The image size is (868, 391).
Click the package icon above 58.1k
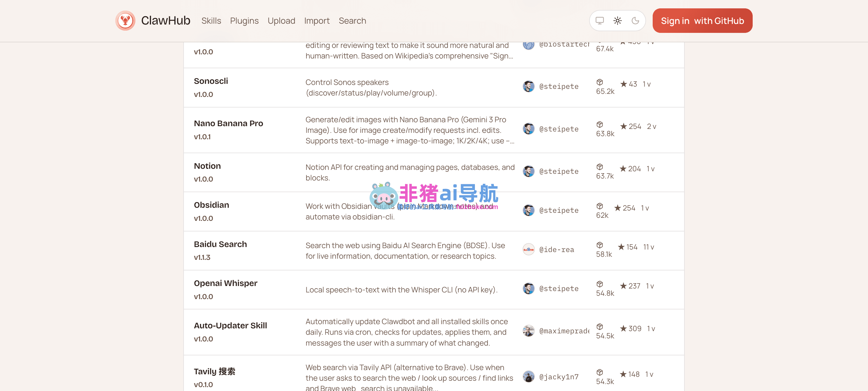(599, 245)
